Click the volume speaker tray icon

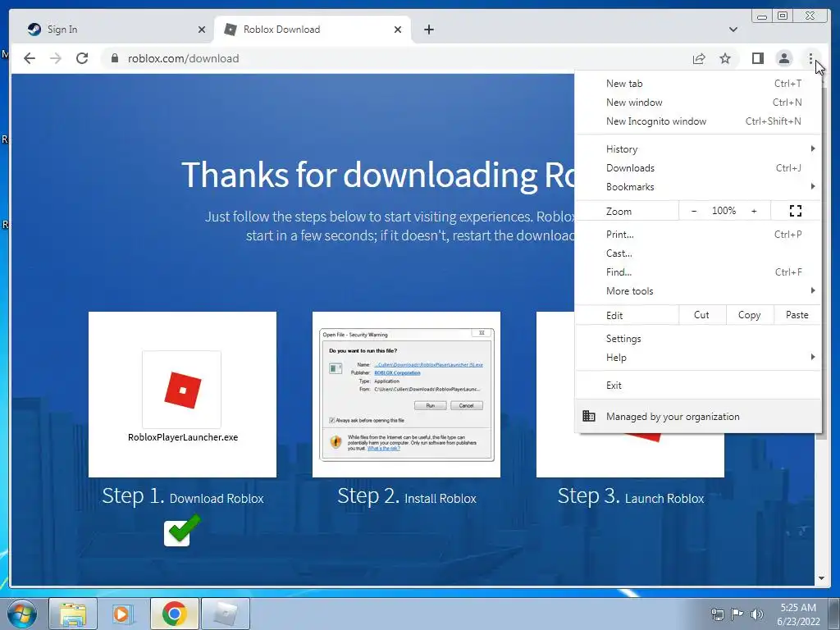pyautogui.click(x=757, y=614)
